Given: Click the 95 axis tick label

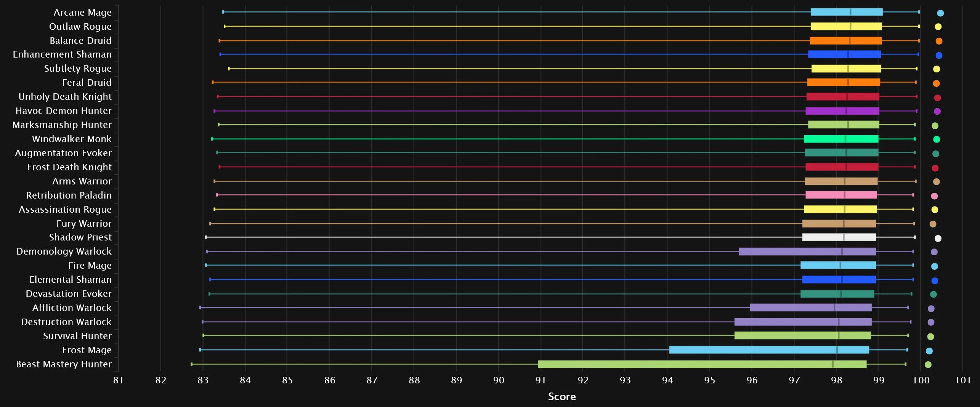Looking at the screenshot, I should [x=710, y=380].
